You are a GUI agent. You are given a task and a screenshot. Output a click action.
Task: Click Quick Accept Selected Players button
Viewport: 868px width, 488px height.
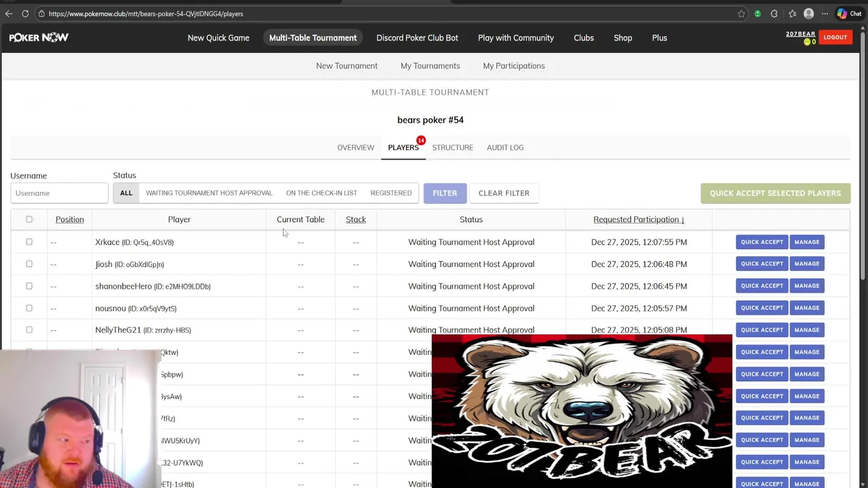click(x=775, y=193)
